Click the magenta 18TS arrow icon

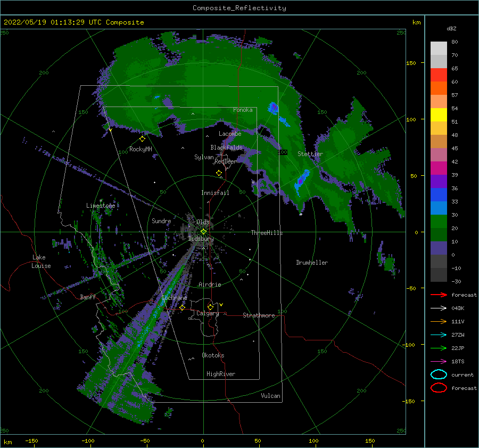point(439,362)
